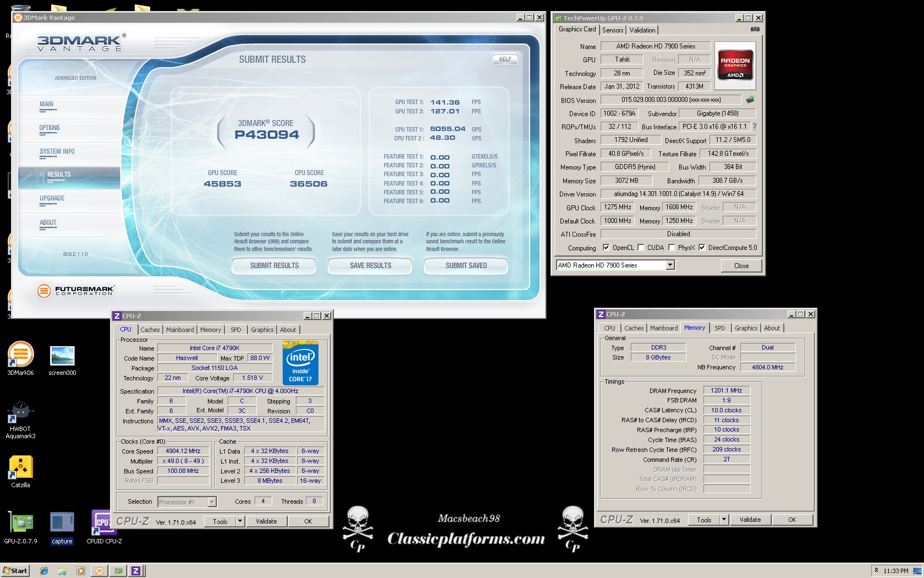Image resolution: width=924 pixels, height=578 pixels.
Task: Launch the Catzilla desktop shortcut
Action: pyautogui.click(x=20, y=471)
